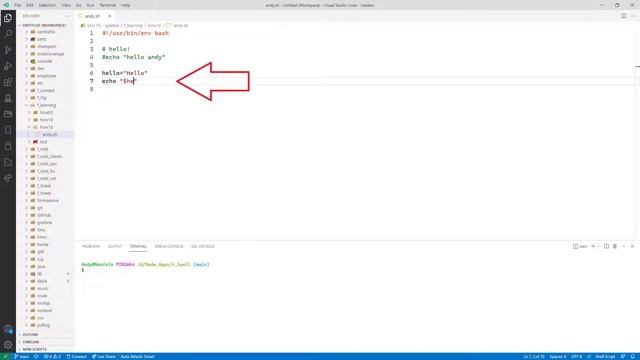Close the andy.sh editor tab

[x=109, y=16]
